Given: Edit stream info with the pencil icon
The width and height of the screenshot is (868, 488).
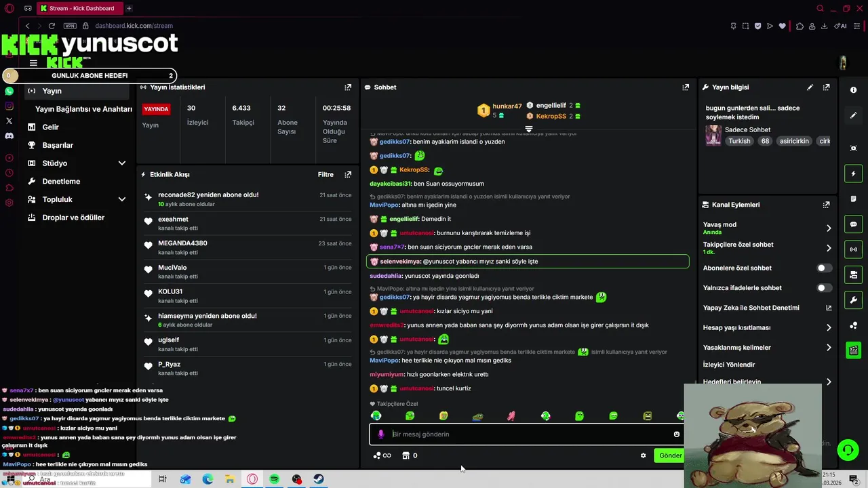Looking at the screenshot, I should (x=810, y=87).
